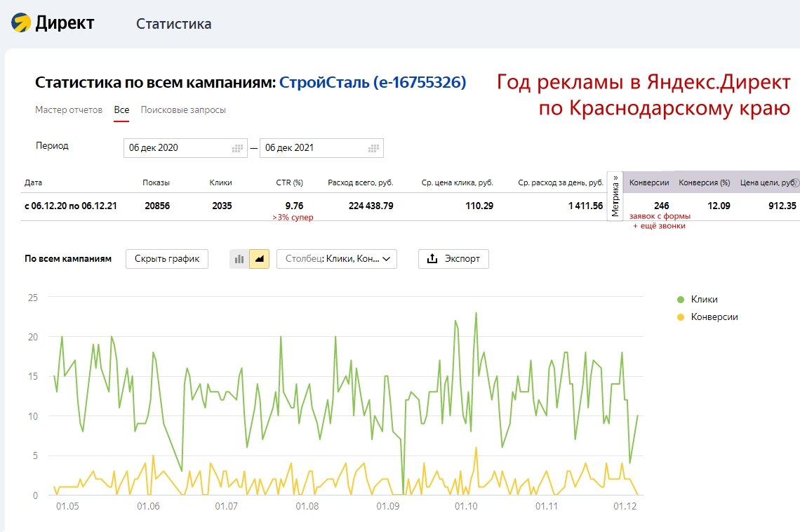Click the 9.76 CTR value
This screenshot has width=800, height=532.
pos(294,206)
